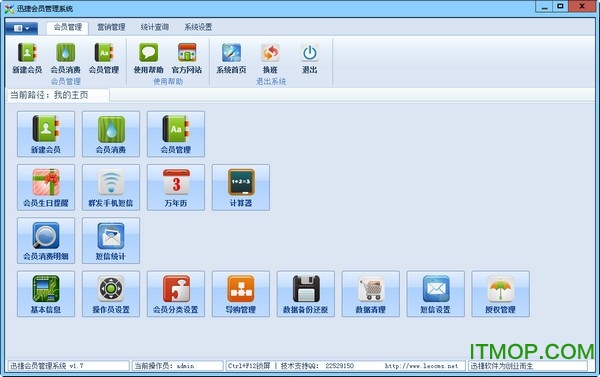The image size is (600, 377).
Task: Open 使用帮助 help icon
Action: 148,58
